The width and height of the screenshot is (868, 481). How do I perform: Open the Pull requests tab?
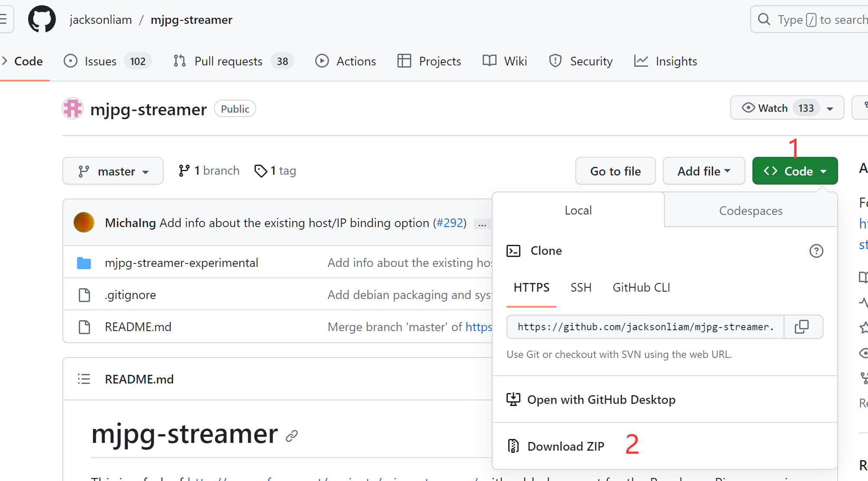point(233,61)
